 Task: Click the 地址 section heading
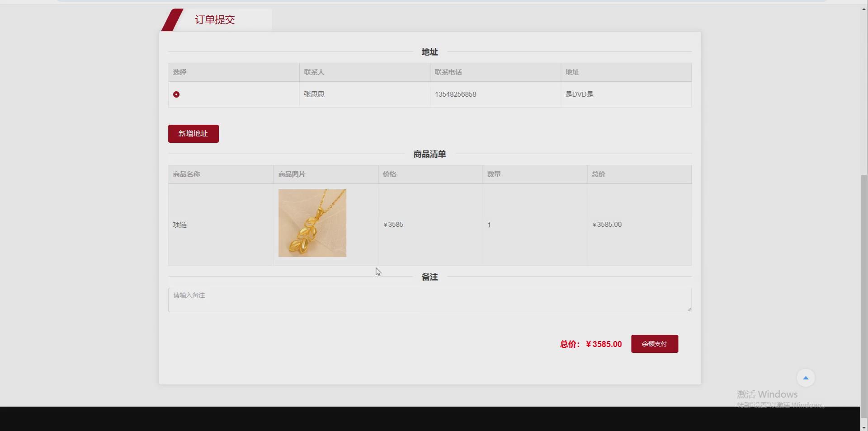coord(429,52)
